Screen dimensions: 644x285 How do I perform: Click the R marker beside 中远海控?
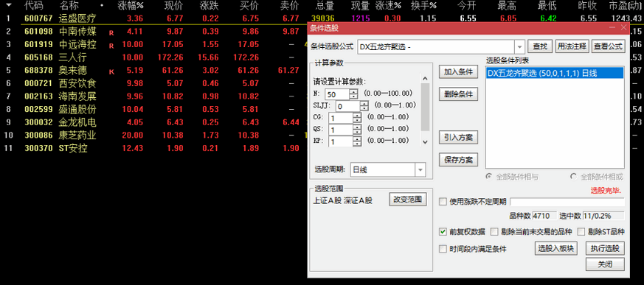pos(111,46)
